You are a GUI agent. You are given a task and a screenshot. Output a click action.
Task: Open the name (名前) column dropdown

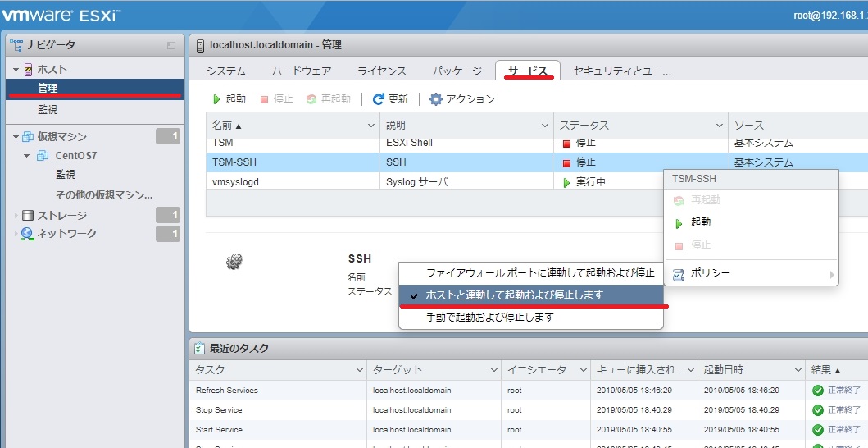pyautogui.click(x=371, y=126)
